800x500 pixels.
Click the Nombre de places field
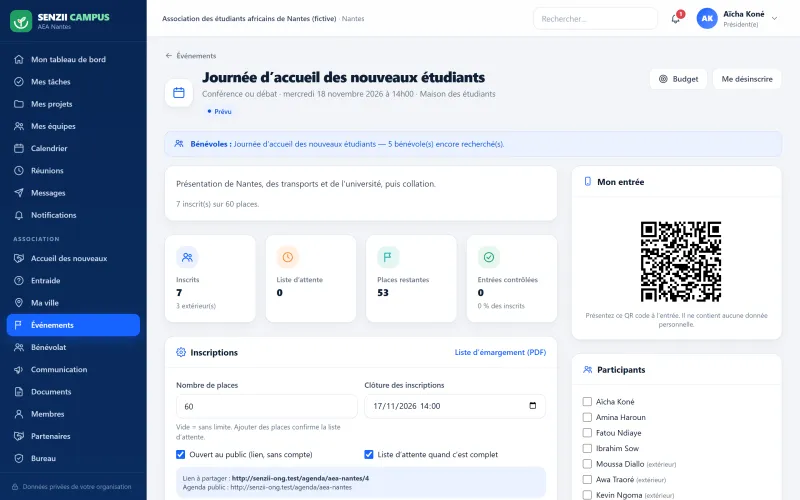point(267,407)
